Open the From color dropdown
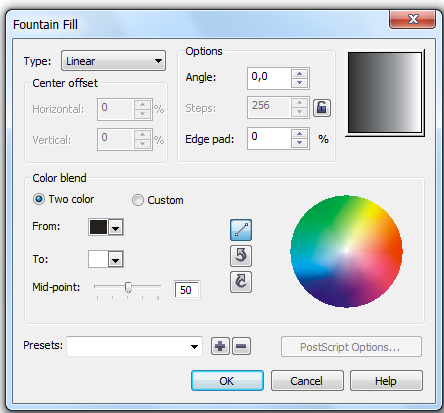 click(x=116, y=228)
